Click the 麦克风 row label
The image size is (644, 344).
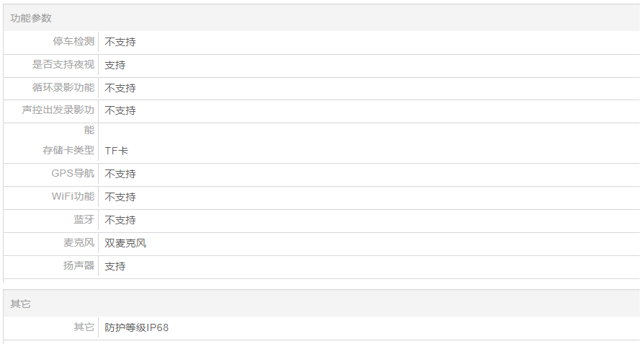point(79,243)
